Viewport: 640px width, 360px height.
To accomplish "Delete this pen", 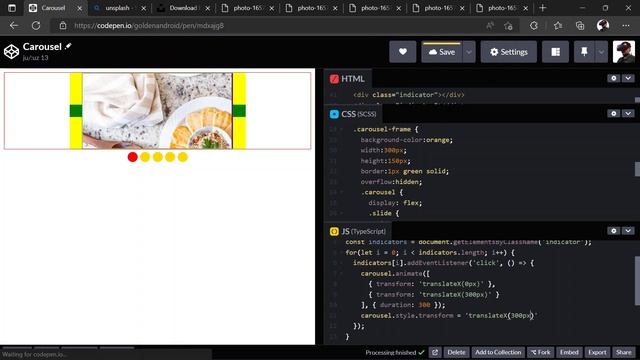I will 456,352.
